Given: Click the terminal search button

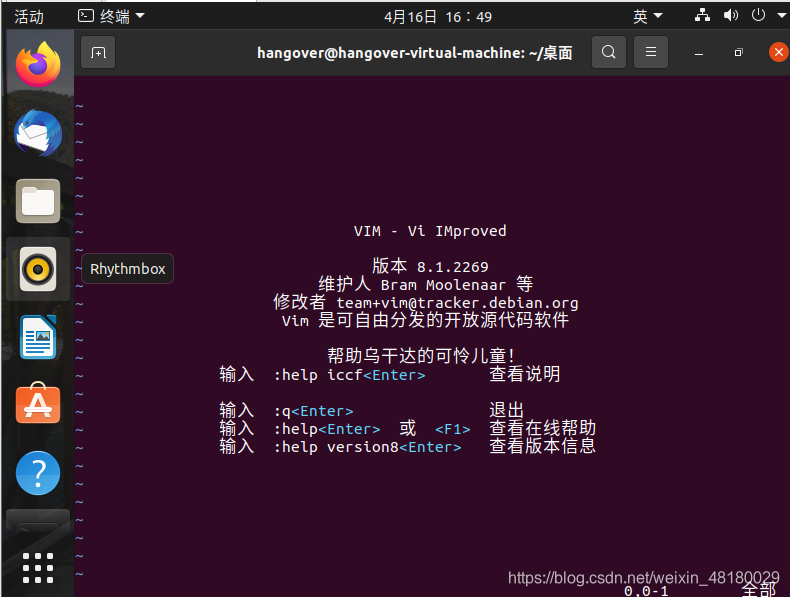Looking at the screenshot, I should 609,52.
